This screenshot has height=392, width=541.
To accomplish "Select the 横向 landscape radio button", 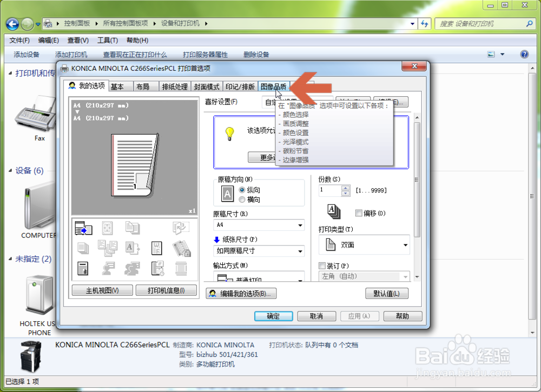I will [x=242, y=200].
